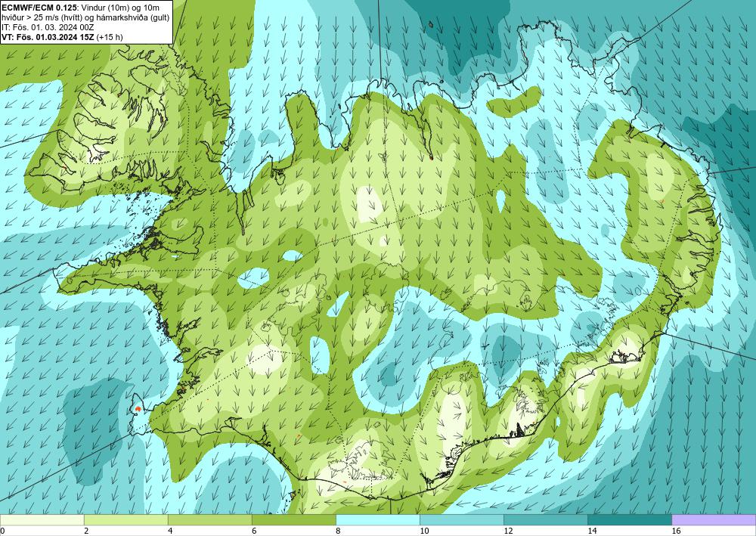
Task: Click the pale cream 0–2 m/s legend swatch
Action: pyautogui.click(x=42, y=520)
